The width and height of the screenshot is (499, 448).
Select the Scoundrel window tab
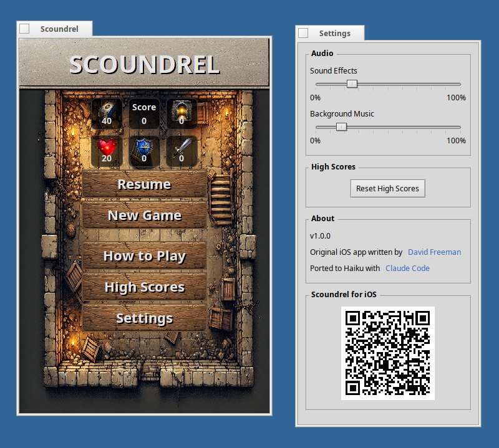pos(60,28)
